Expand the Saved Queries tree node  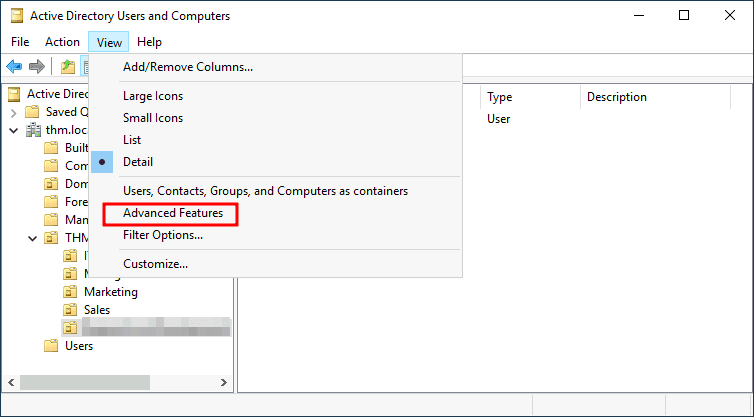pyautogui.click(x=13, y=112)
